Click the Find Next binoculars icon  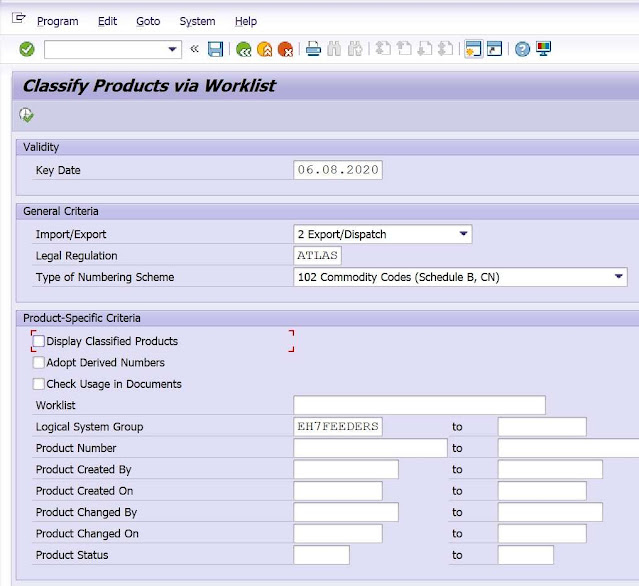tap(355, 49)
